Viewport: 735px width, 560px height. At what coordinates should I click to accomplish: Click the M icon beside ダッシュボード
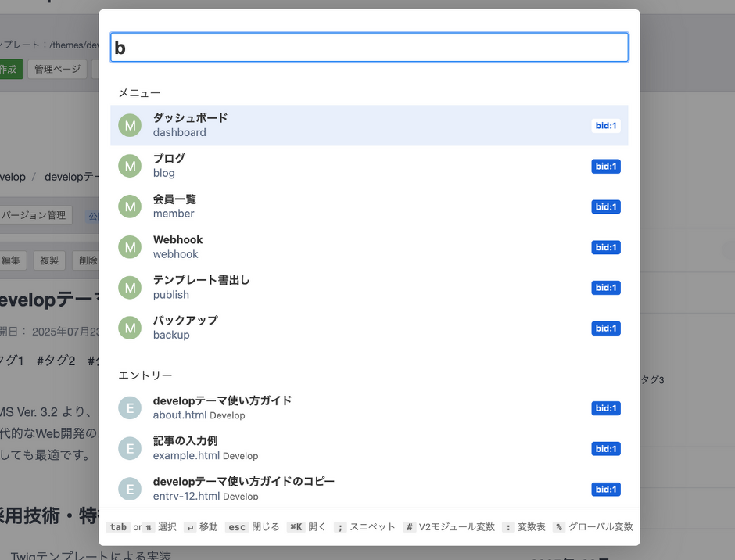pos(130,125)
